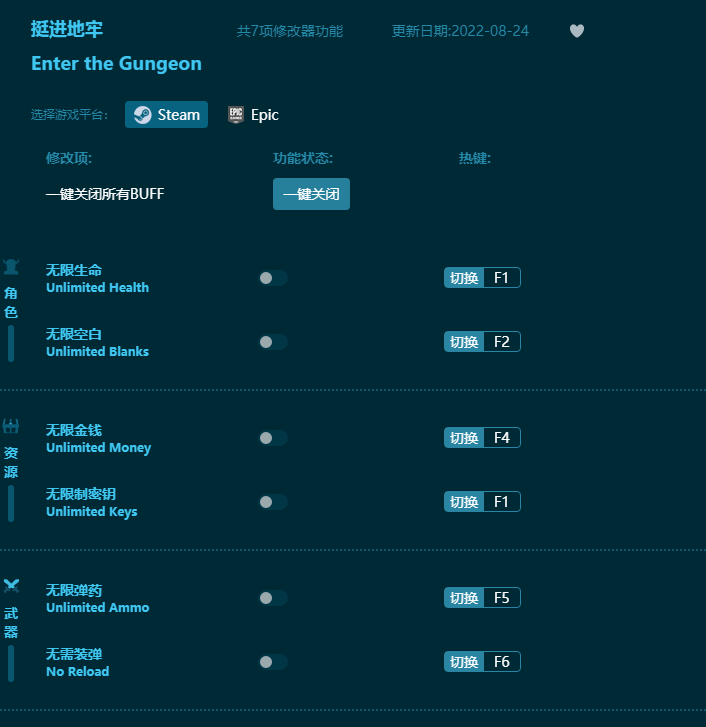Select the Steam platform button
Image resolution: width=706 pixels, height=727 pixels.
click(166, 115)
